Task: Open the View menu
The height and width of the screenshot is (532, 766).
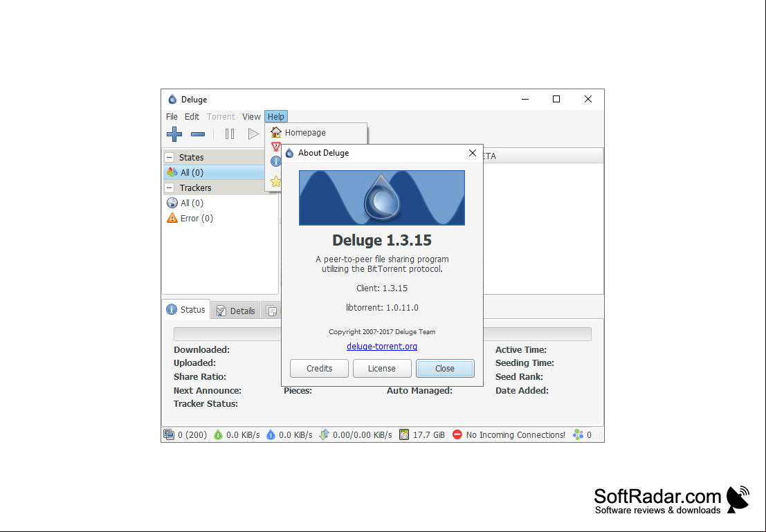Action: (x=251, y=117)
